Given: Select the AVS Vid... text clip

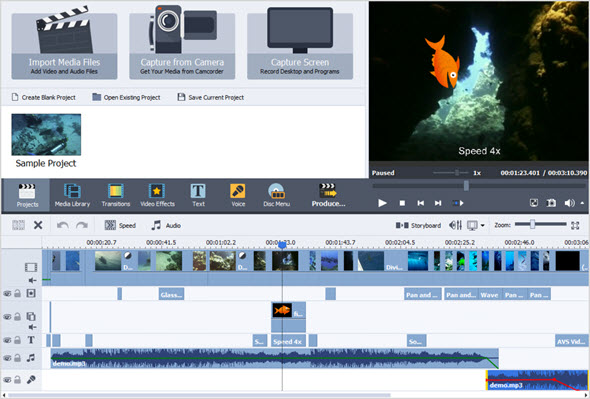Looking at the screenshot, I should [x=571, y=341].
